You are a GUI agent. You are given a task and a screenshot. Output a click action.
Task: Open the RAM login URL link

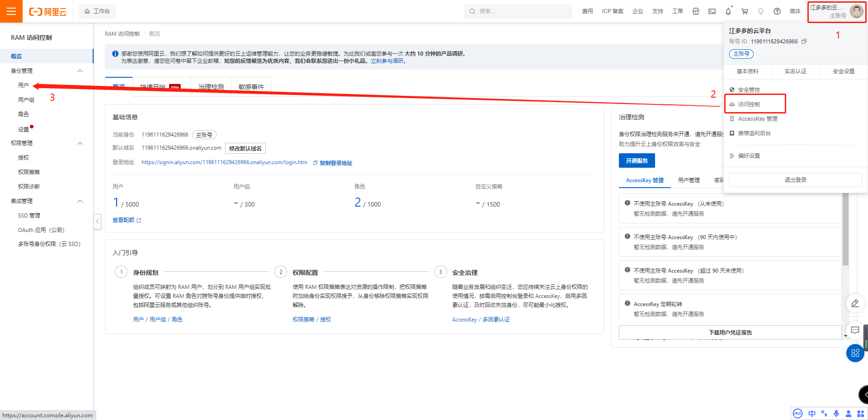tap(224, 162)
